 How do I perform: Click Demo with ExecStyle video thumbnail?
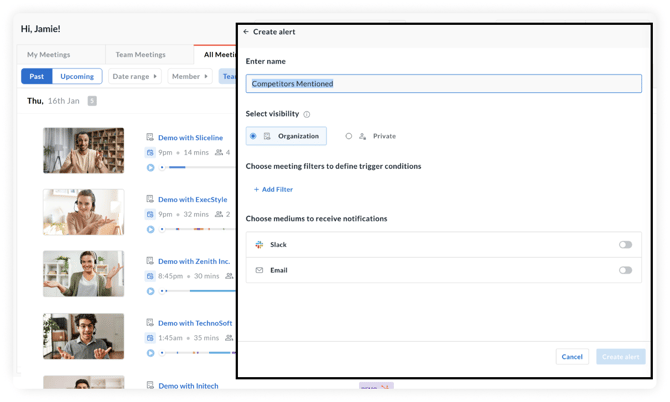point(84,212)
